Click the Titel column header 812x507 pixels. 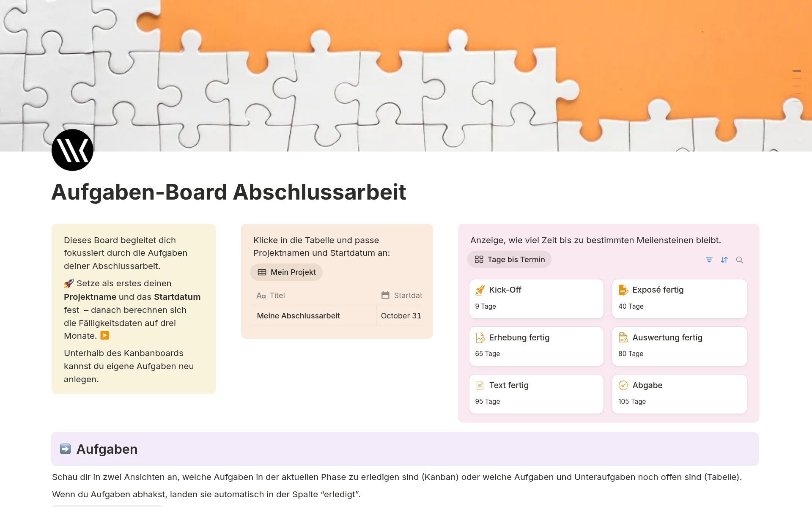tap(277, 296)
